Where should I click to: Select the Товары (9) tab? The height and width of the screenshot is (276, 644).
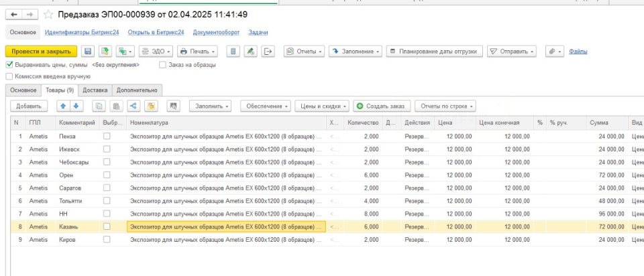[60, 90]
